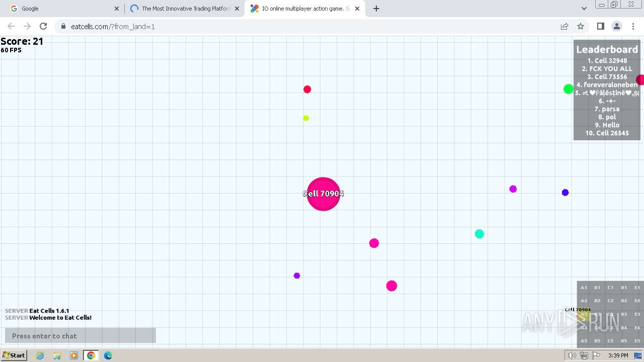
Task: Click the Score: 21 readout
Action: pos(22,42)
